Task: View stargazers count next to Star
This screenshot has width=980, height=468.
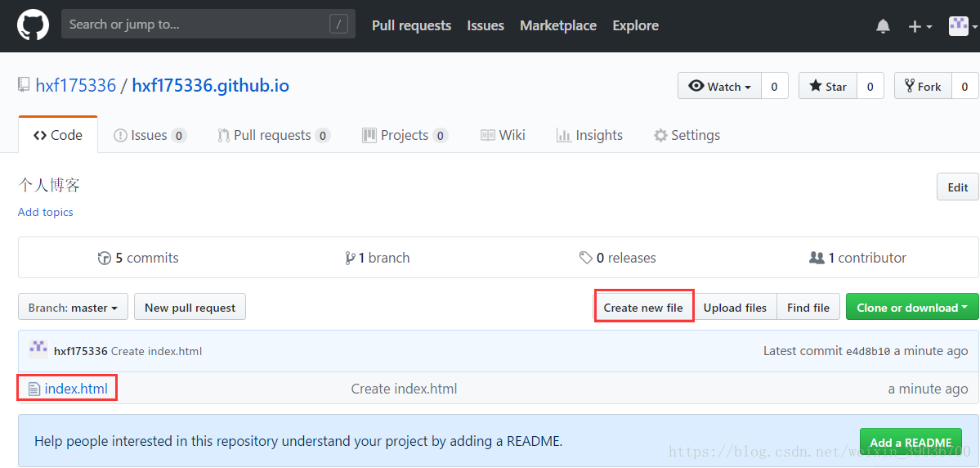Action: 870,87
